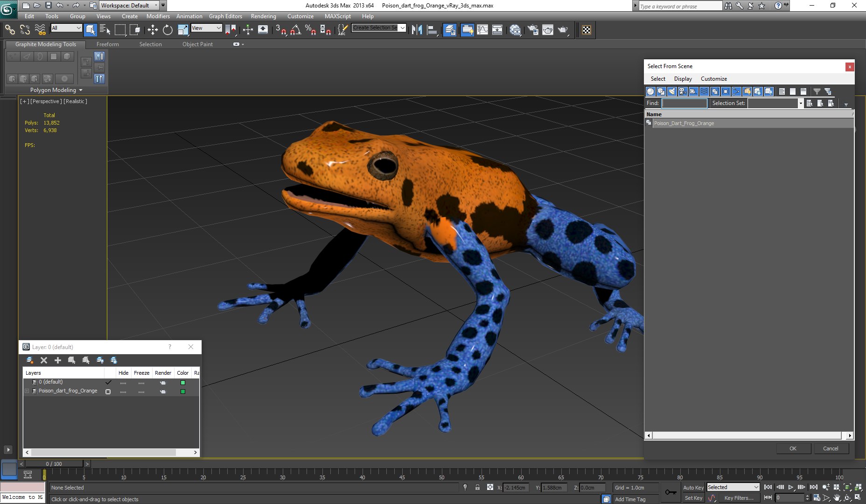The width and height of the screenshot is (866, 504).
Task: Toggle Space Warps wavy filter icon
Action: (x=704, y=91)
